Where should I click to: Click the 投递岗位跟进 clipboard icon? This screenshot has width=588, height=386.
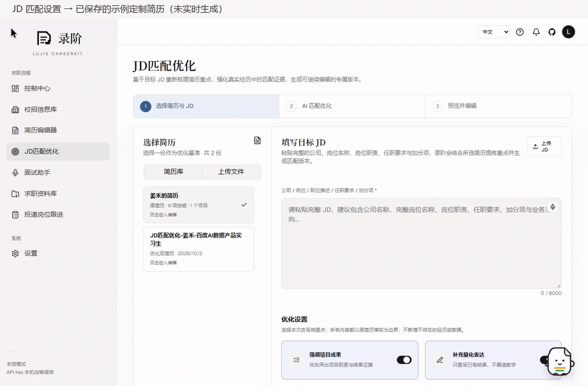(15, 215)
